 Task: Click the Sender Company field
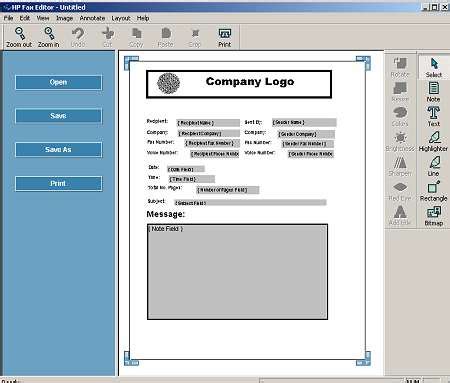[306, 134]
